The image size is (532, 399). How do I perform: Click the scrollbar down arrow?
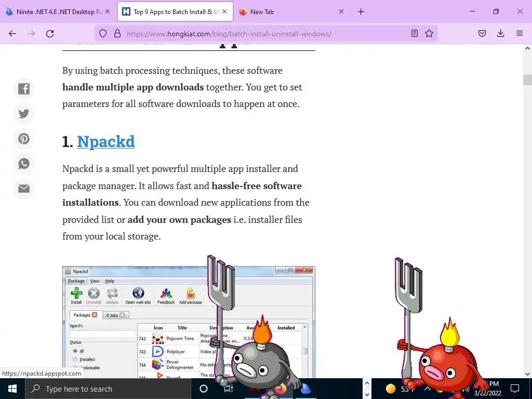527,374
